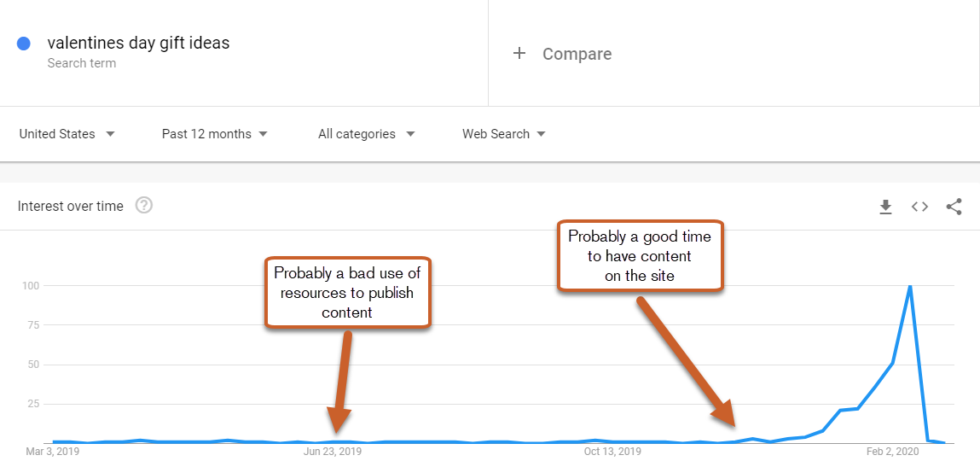The height and width of the screenshot is (467, 980).
Task: Add a comparison term with Compare
Action: click(x=577, y=54)
